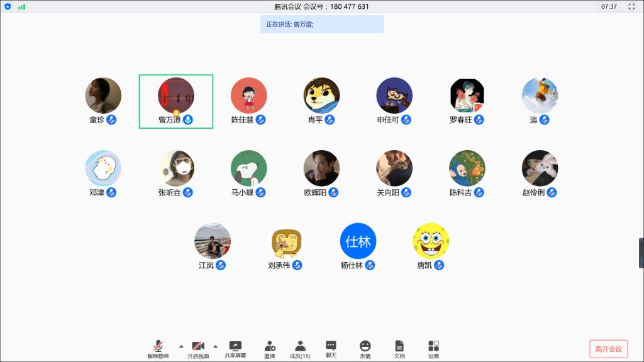644x362 pixels.
Task: Click the blue shield security icon
Action: click(x=8, y=6)
